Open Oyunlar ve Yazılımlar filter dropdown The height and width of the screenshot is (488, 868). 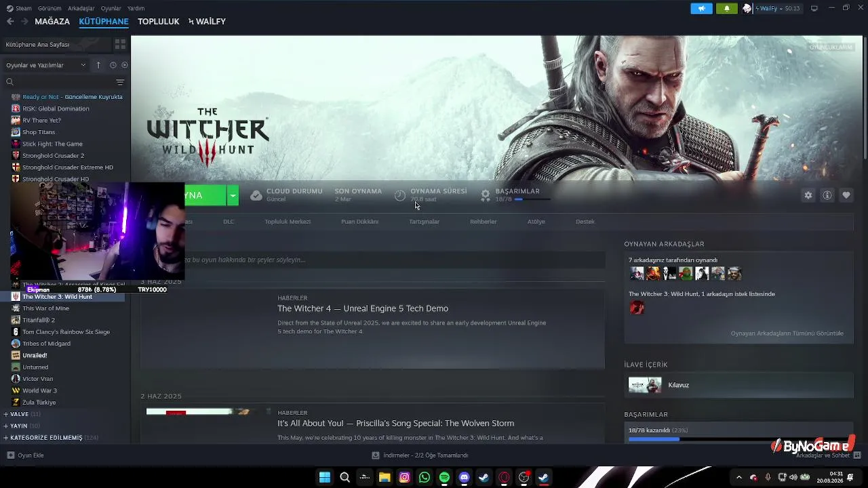[46, 65]
